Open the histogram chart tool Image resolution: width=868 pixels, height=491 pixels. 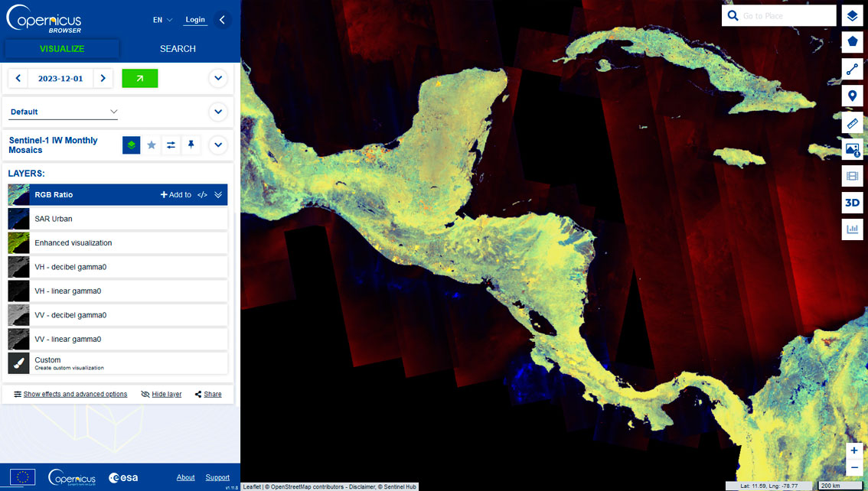pos(852,229)
